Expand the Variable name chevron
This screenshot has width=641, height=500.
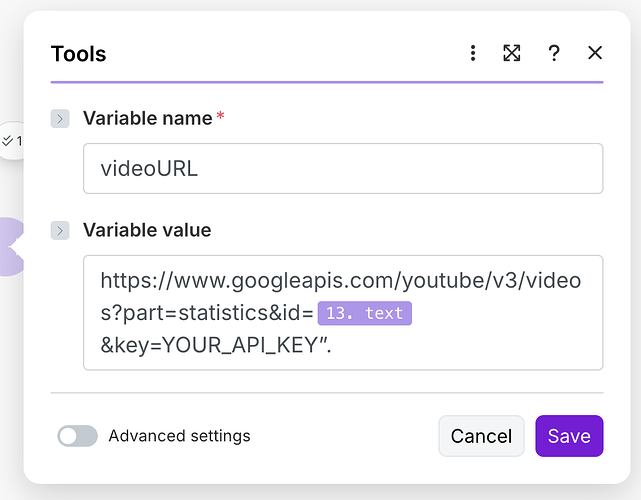[x=60, y=119]
